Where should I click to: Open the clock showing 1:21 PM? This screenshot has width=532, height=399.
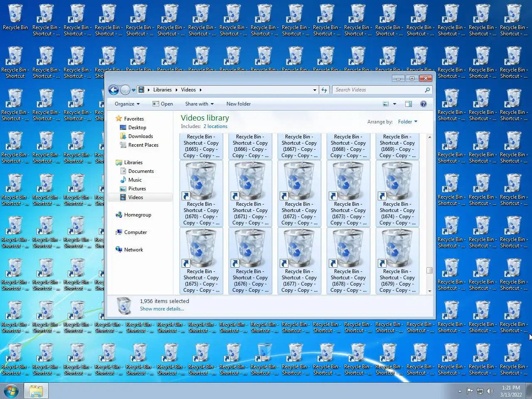[x=511, y=391]
